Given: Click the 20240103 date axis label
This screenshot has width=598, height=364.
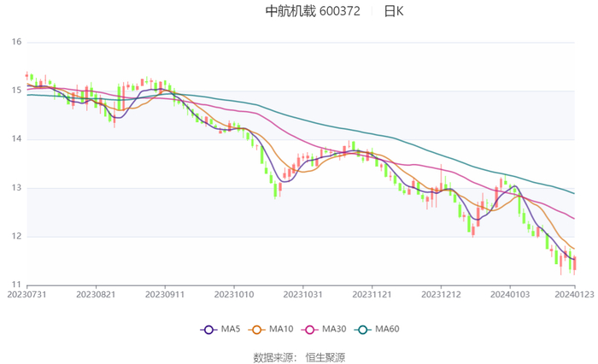Looking at the screenshot, I should pyautogui.click(x=510, y=295).
